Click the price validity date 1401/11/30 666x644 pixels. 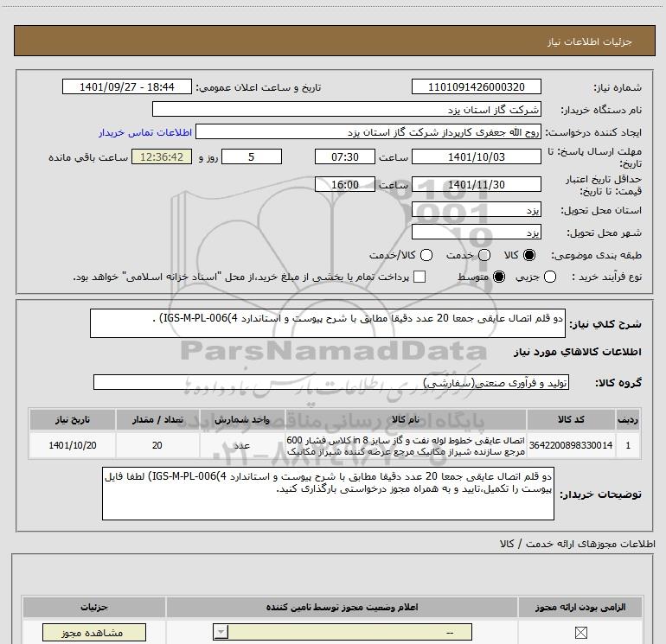coord(476,184)
